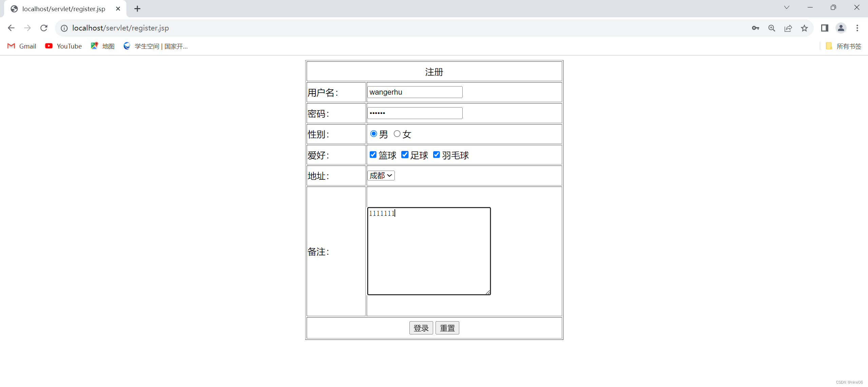The height and width of the screenshot is (387, 868).
Task: Click the zoom magnifier icon in address bar
Action: [x=772, y=28]
